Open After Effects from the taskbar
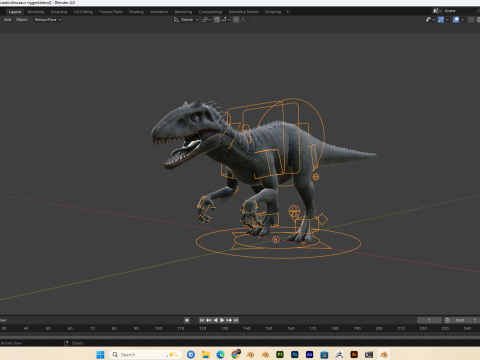Image resolution: width=480 pixels, height=360 pixels. pos(309,354)
